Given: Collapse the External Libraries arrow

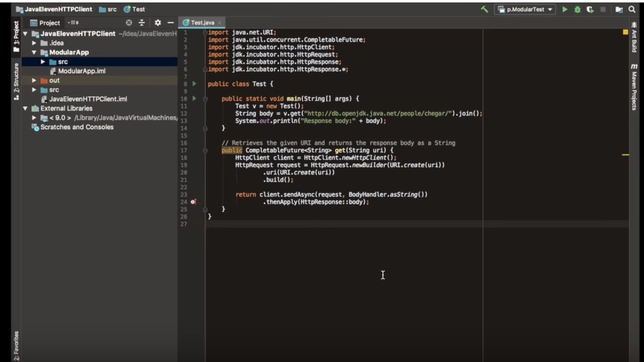Looking at the screenshot, I should point(25,108).
